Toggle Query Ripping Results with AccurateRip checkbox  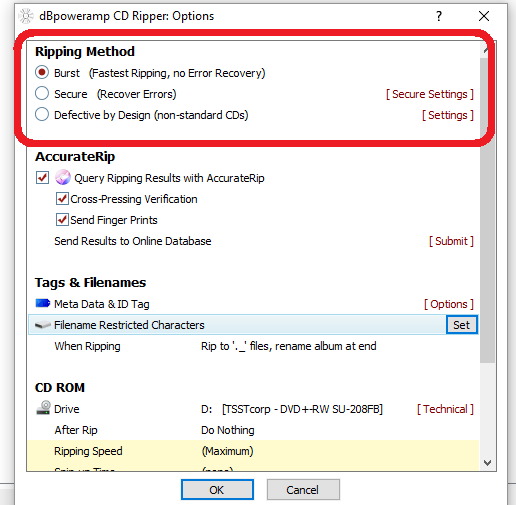[42, 178]
